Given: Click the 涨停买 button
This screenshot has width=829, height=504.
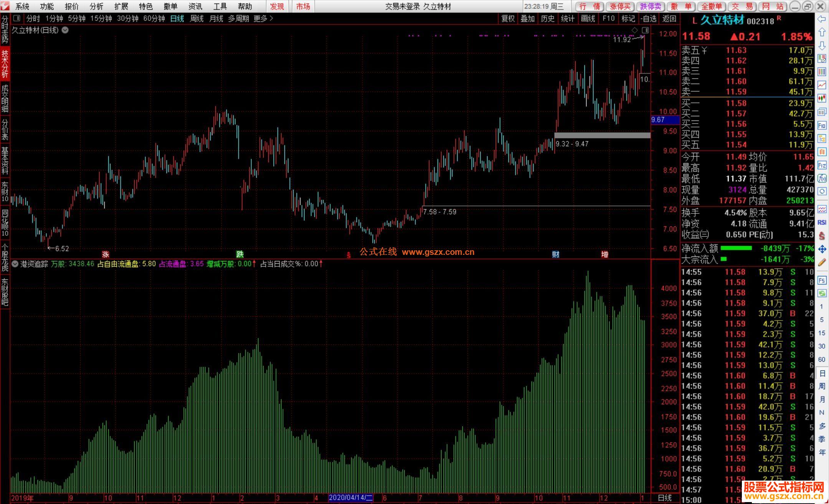Looking at the screenshot, I should pyautogui.click(x=620, y=7).
